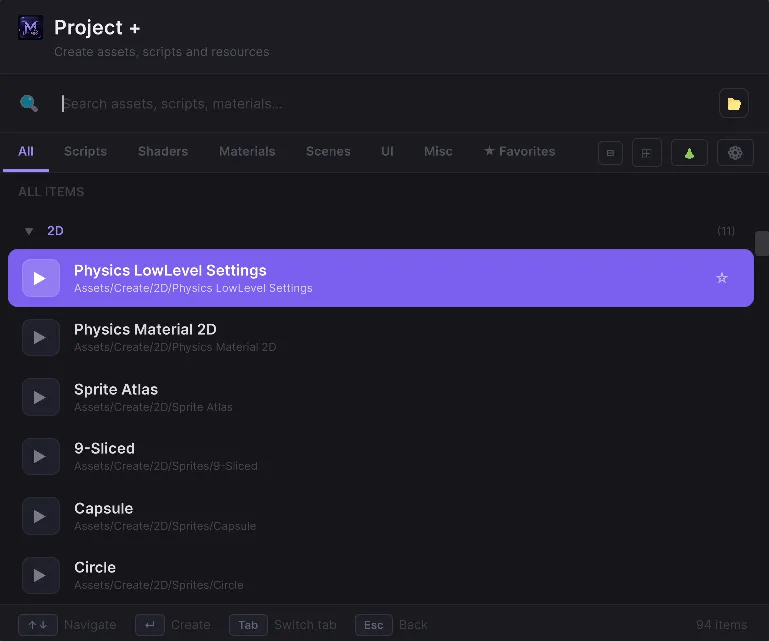Switch to grid layout view icon
This screenshot has width=769, height=641.
pos(646,153)
